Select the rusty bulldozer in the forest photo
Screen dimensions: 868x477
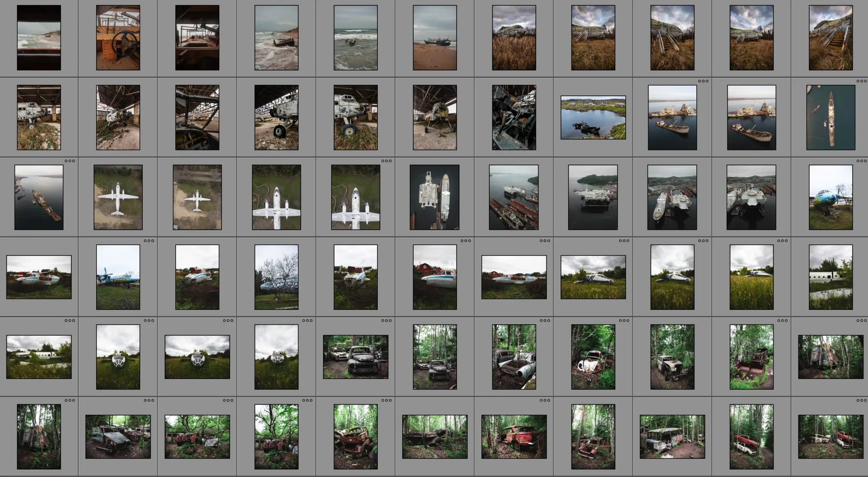[751, 357]
